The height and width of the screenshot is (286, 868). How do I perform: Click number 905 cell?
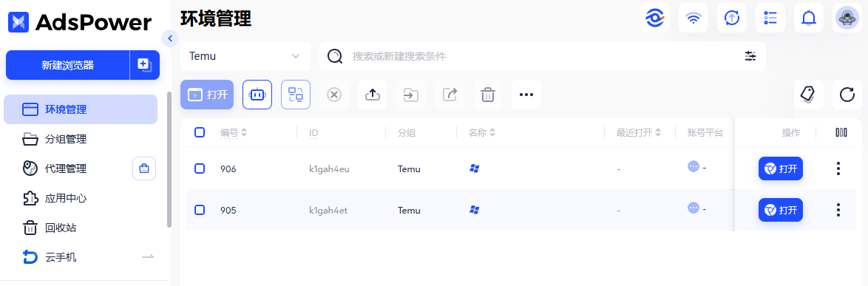[228, 211]
